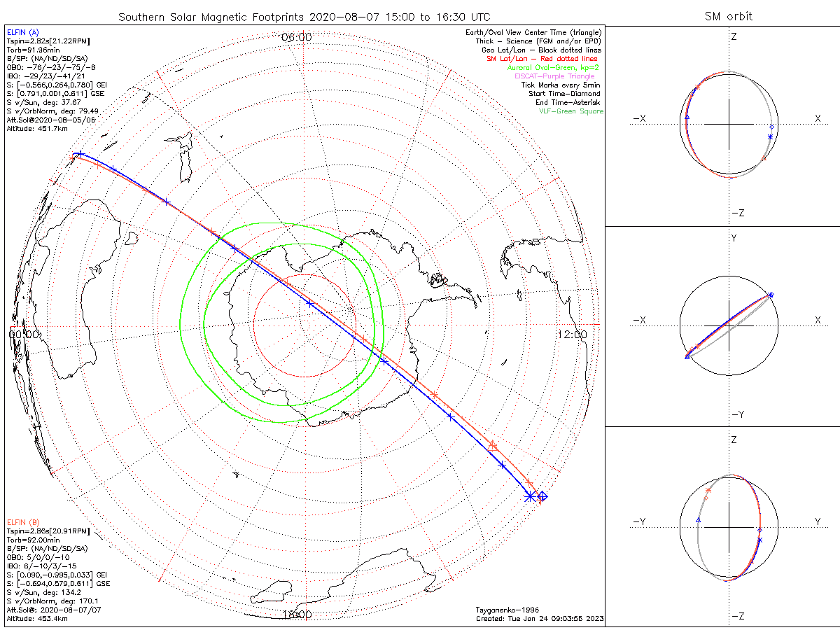The image size is (840, 630).
Task: Click the large blue end-time asterisk on the map
Action: tap(530, 496)
